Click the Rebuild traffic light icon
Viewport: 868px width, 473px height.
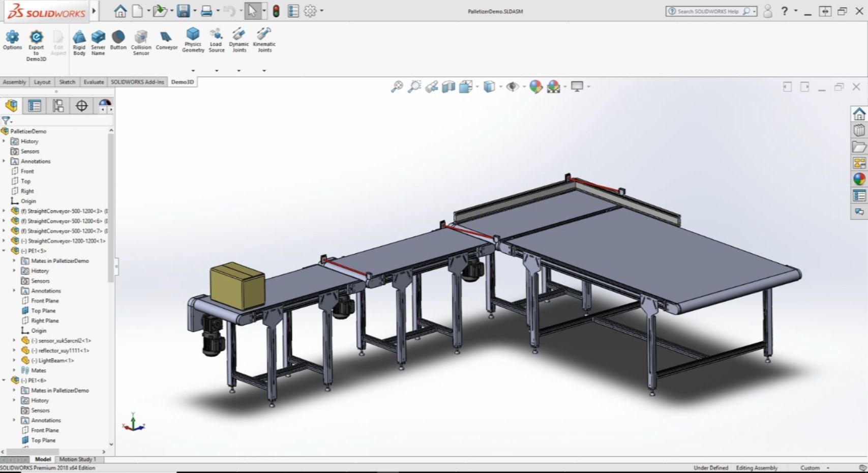[x=276, y=11]
